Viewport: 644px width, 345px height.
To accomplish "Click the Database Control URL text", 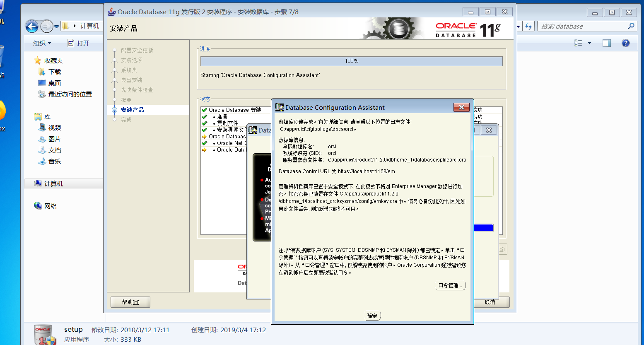I will [337, 171].
